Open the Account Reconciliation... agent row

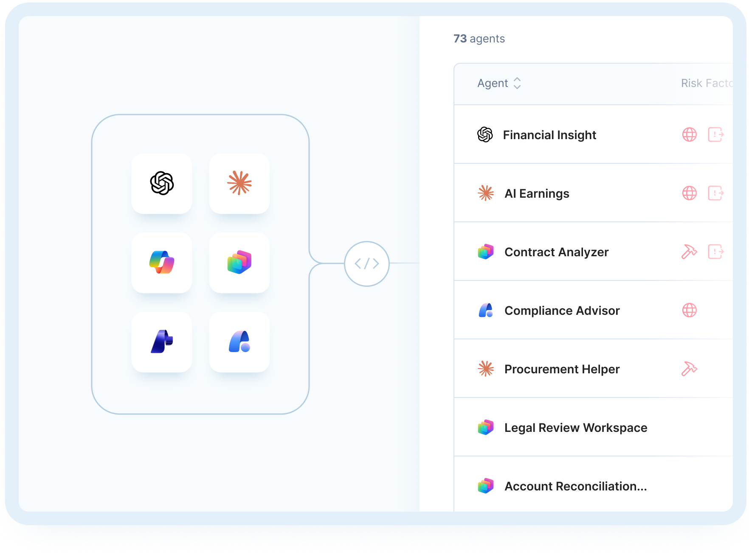coord(594,484)
